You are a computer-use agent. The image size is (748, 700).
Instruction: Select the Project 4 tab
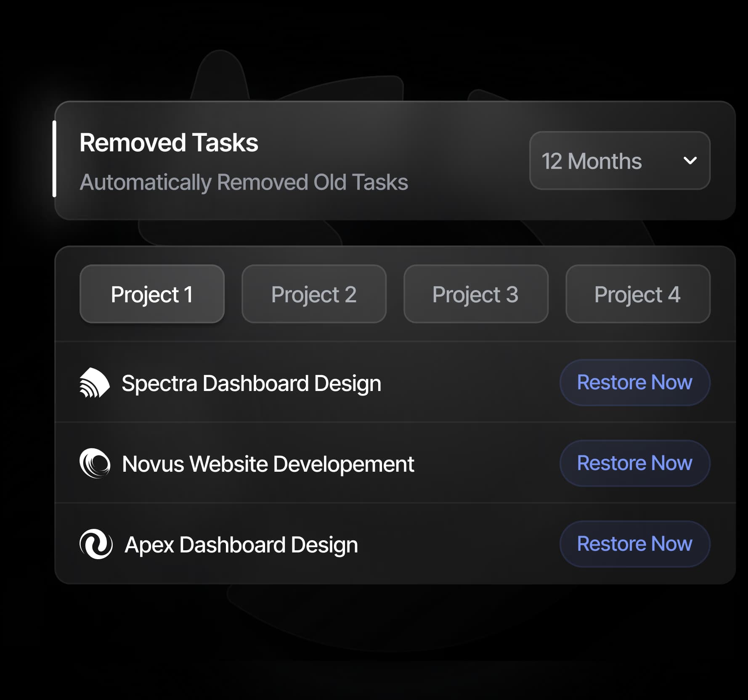click(x=638, y=294)
